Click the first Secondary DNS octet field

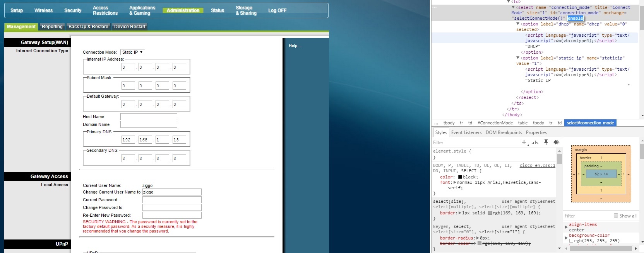[x=128, y=158]
